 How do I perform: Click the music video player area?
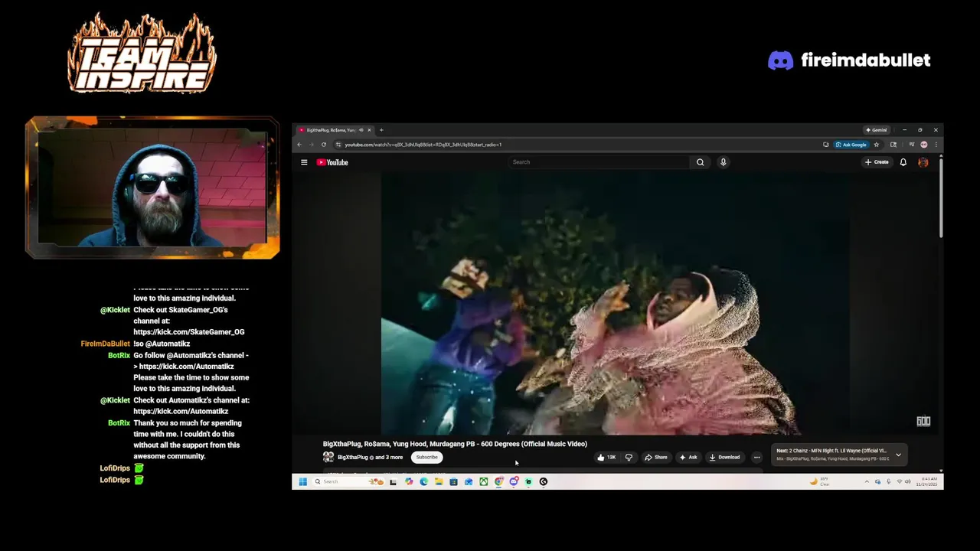[x=616, y=302]
